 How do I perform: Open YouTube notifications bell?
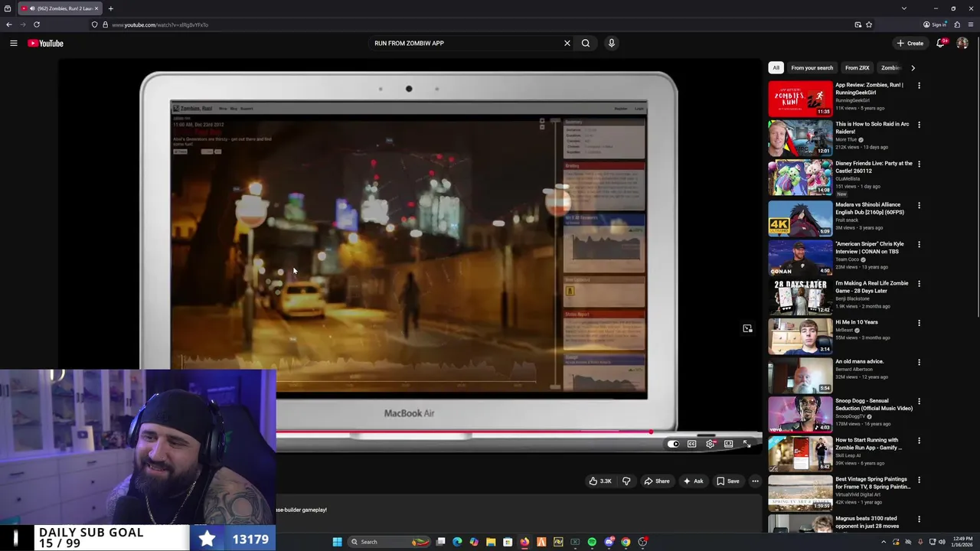tap(940, 43)
